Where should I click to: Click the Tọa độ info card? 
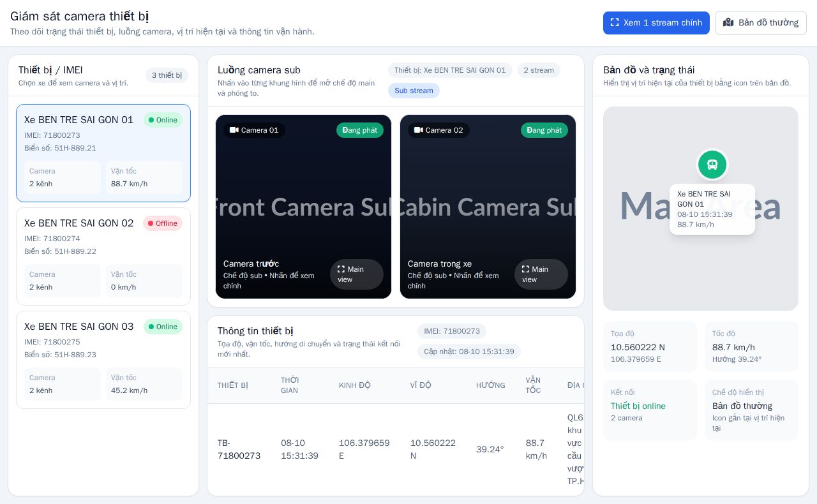coord(650,346)
